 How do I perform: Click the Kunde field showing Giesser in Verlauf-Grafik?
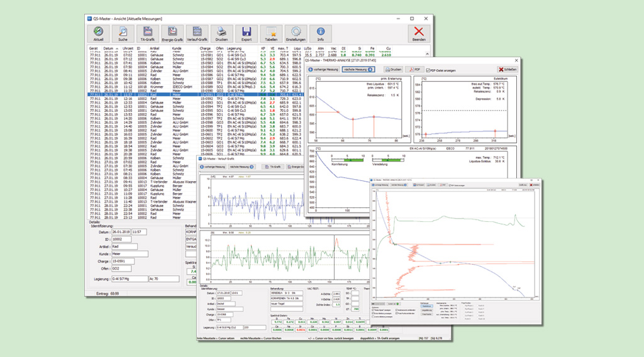(230, 309)
